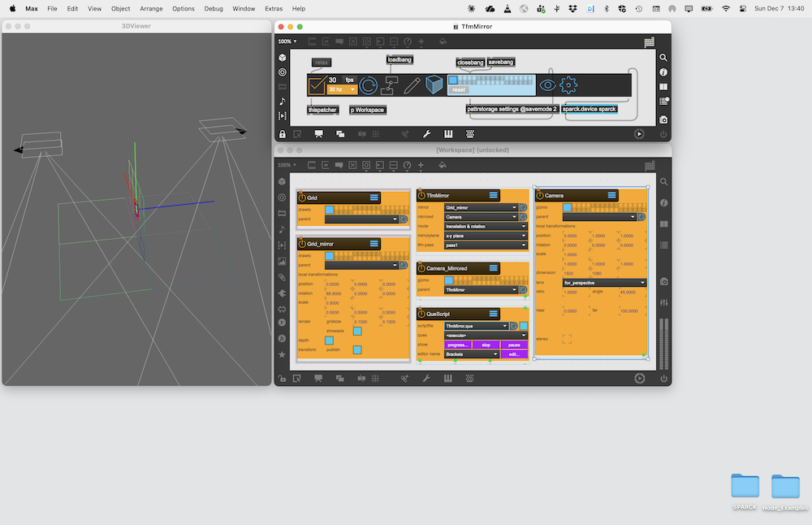The image size is (812, 525).
Task: Toggle the orange checkmark enable box
Action: tap(317, 85)
